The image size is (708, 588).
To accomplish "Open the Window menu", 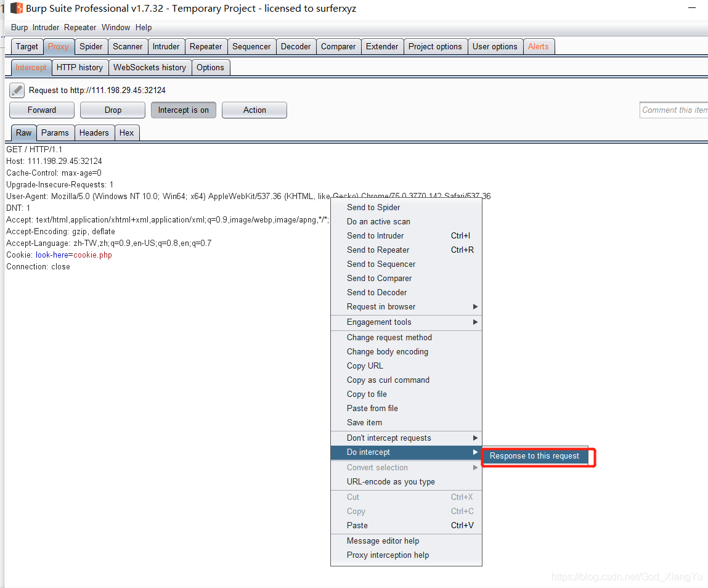I will 116,28.
